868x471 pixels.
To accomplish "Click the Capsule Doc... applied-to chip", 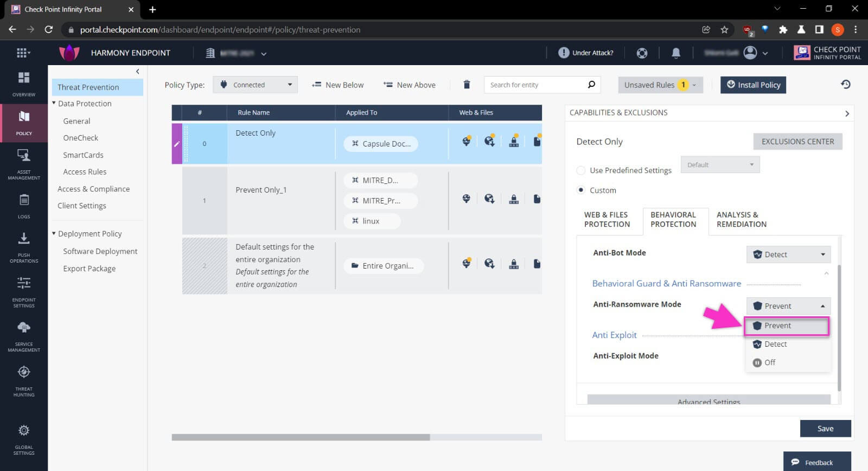I will coord(381,144).
